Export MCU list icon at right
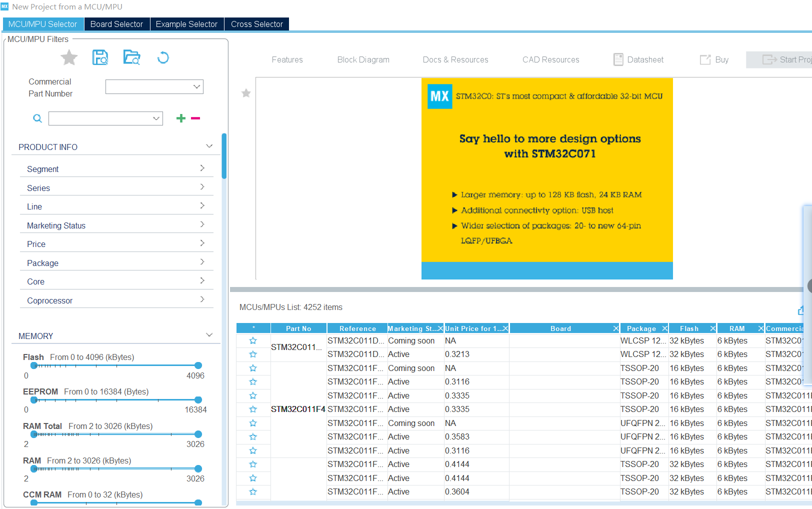Viewport: 812px width, 509px height. 801,310
